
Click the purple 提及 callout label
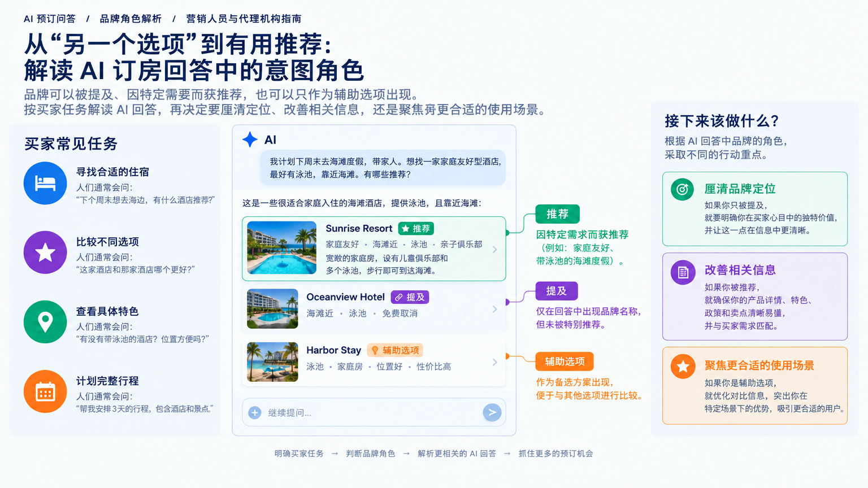tap(557, 291)
